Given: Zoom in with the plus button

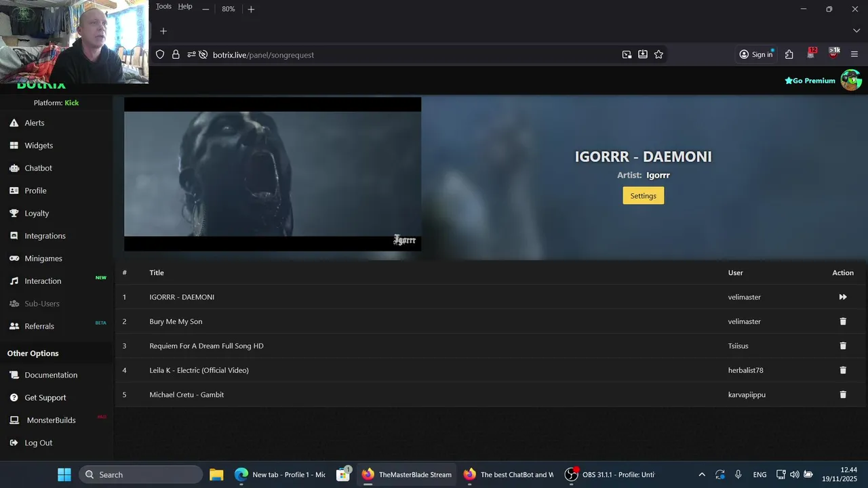Looking at the screenshot, I should (x=251, y=9).
